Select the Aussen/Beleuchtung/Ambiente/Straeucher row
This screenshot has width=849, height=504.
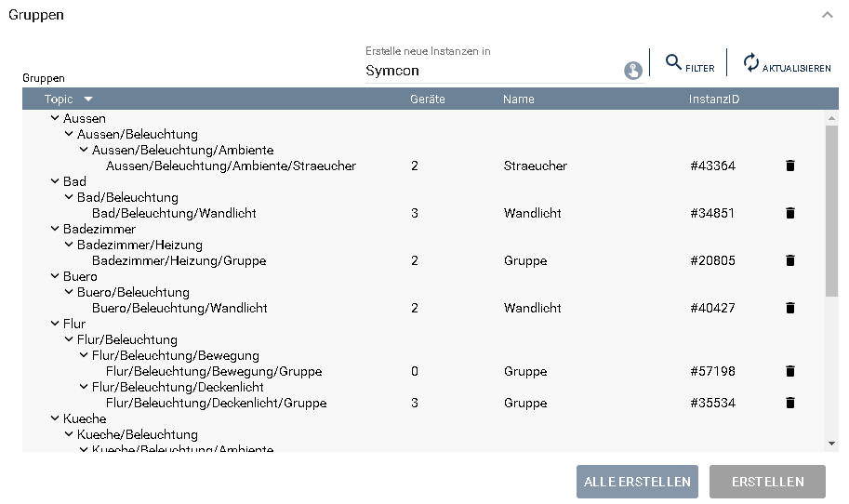tap(423, 166)
